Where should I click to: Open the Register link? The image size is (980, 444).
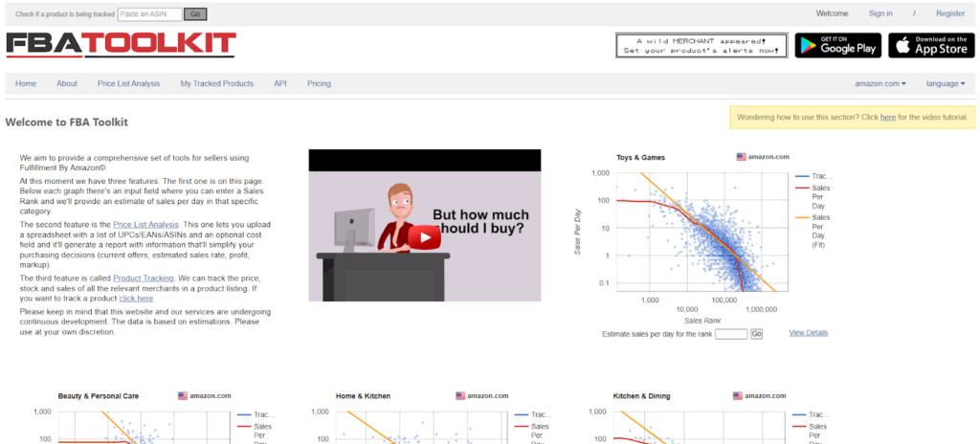(x=950, y=13)
